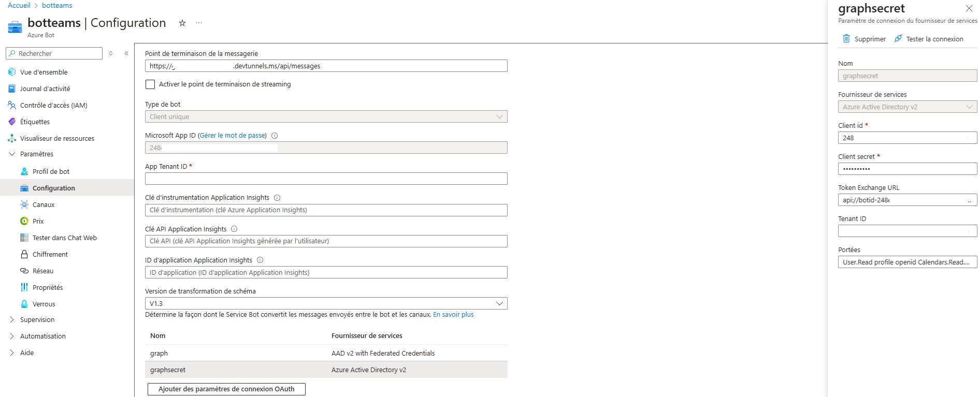Click the Clé d'instrumentation input field
Screen dimensions: 980x397
click(326, 210)
